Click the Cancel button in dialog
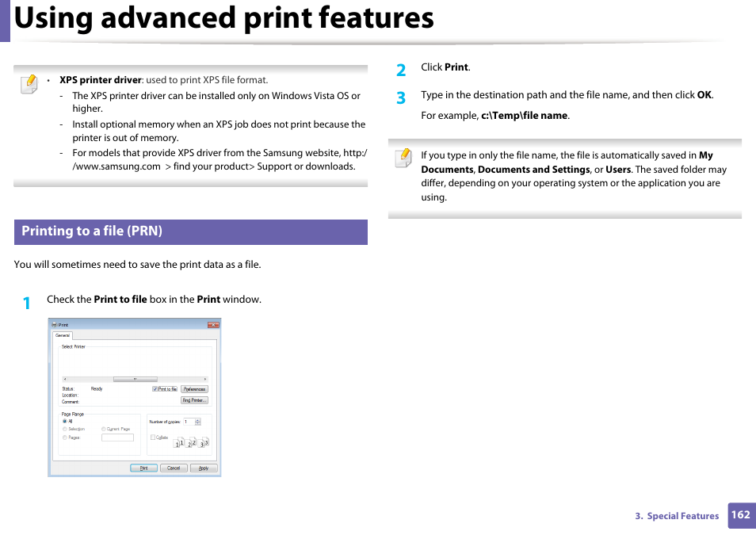This screenshot has height=535, width=756. (x=174, y=468)
